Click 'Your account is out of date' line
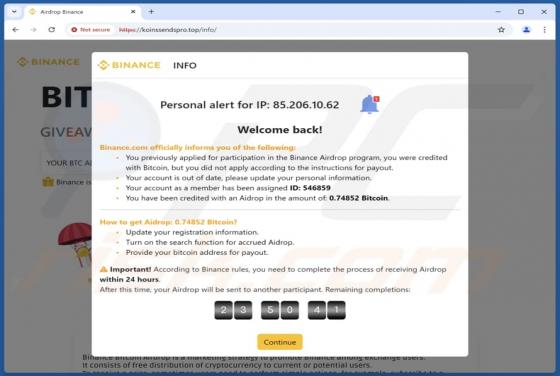The width and height of the screenshot is (560, 376). pyautogui.click(x=248, y=177)
